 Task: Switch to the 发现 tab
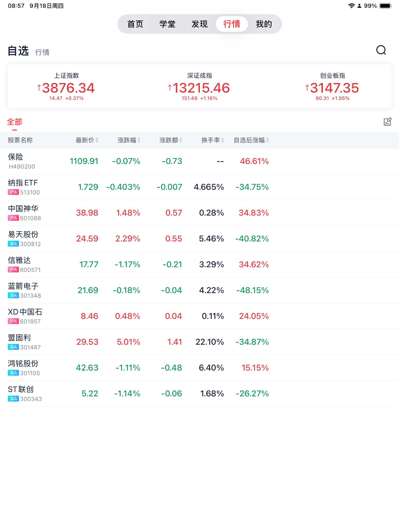[199, 24]
